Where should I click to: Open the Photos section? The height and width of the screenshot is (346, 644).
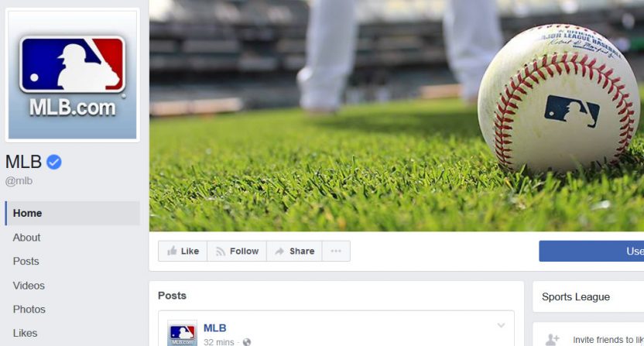pyautogui.click(x=29, y=309)
